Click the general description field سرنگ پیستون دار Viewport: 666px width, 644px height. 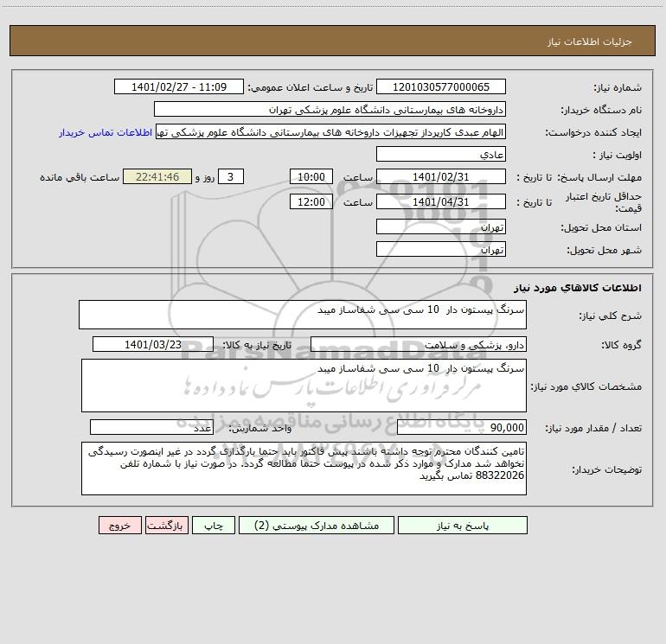pos(303,315)
